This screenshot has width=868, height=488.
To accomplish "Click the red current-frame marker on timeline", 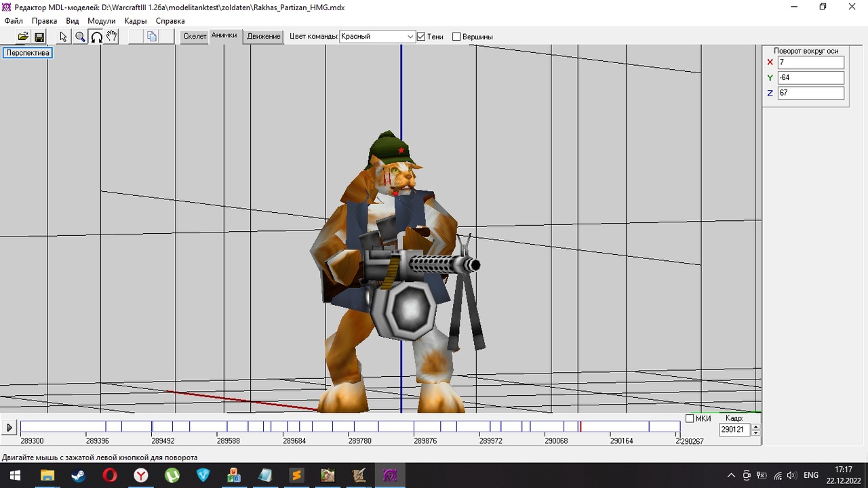I will (580, 426).
